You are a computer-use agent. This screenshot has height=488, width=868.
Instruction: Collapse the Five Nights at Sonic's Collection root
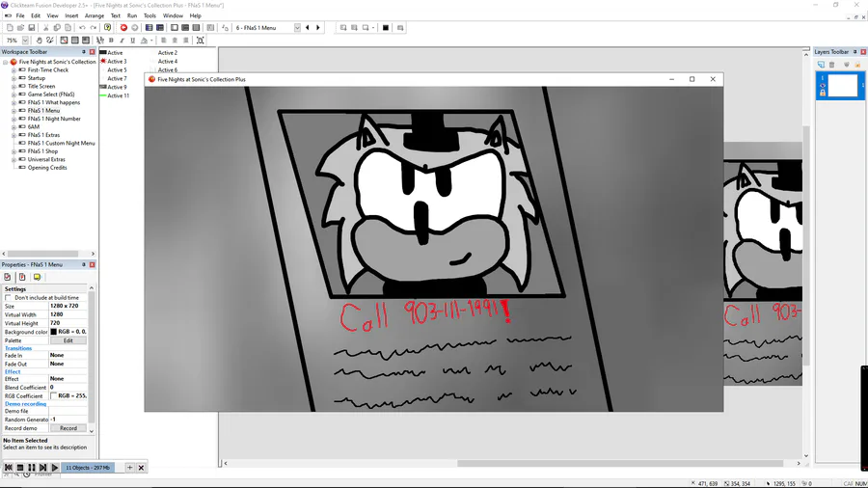pyautogui.click(x=6, y=62)
